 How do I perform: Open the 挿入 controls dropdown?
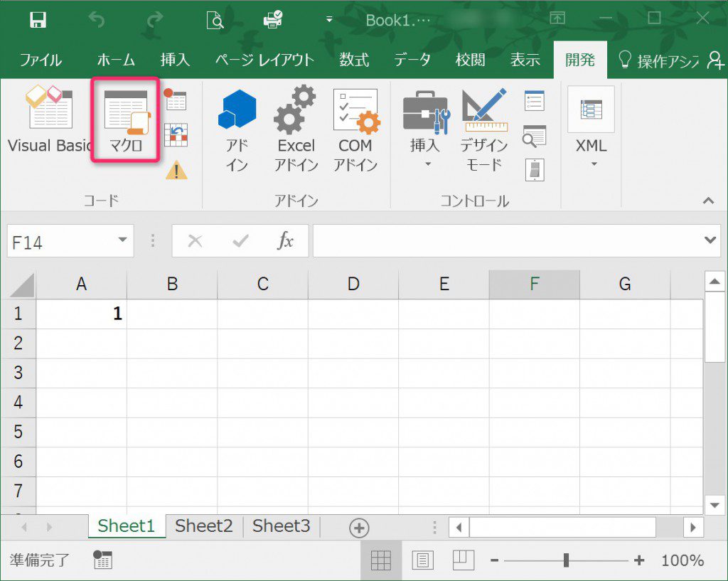tap(425, 130)
